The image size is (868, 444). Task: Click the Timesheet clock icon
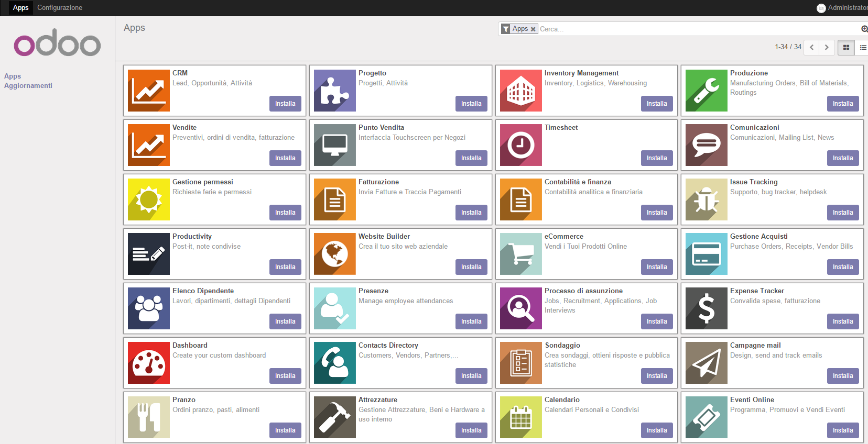pyautogui.click(x=521, y=145)
